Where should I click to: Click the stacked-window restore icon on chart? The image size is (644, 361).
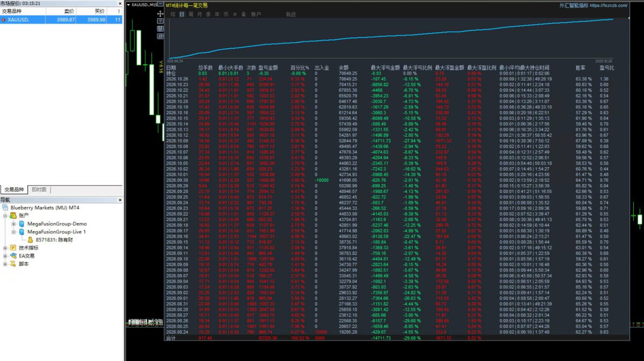coord(160,37)
